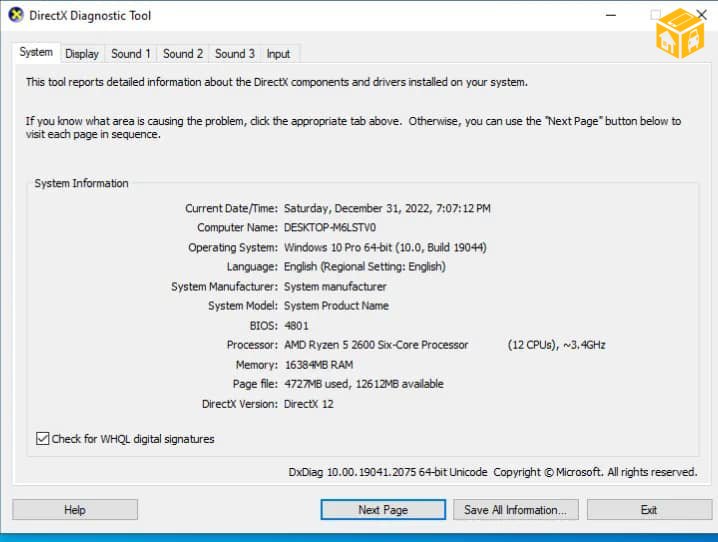Click the orange house logo badge
Viewport: 718px width, 542px height.
(x=681, y=36)
